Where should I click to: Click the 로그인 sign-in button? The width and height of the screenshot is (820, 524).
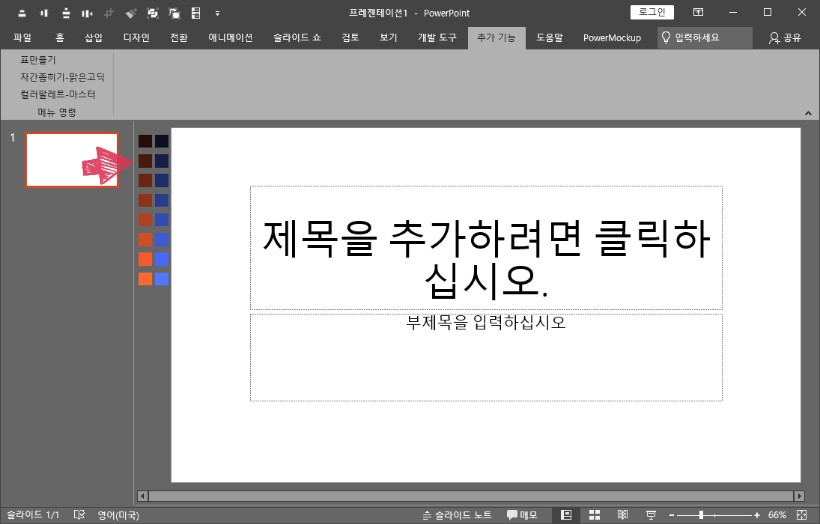coord(652,12)
